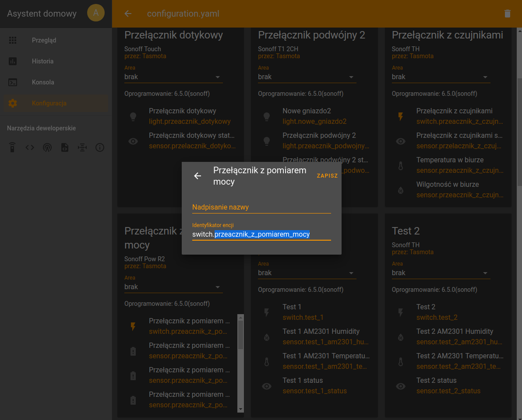The height and width of the screenshot is (420, 522).
Task: Click the humidity icon for Test 1 AM2301 Humidity
Action: [x=267, y=337]
